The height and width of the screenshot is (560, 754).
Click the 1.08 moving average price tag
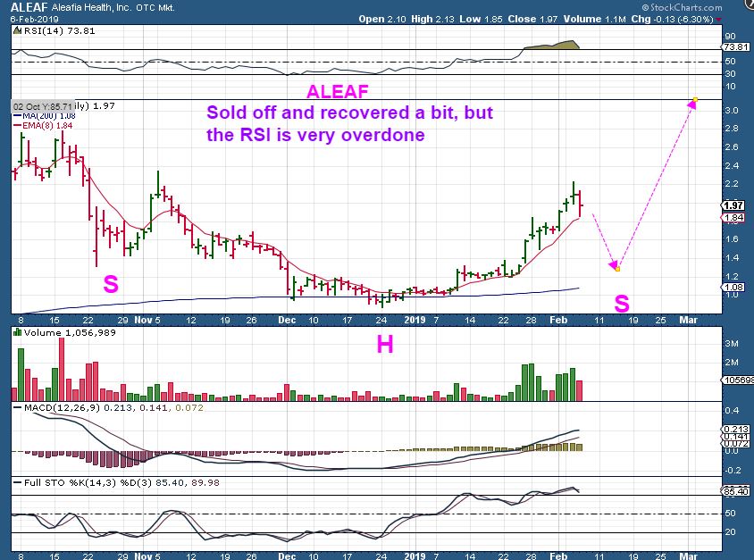point(733,288)
